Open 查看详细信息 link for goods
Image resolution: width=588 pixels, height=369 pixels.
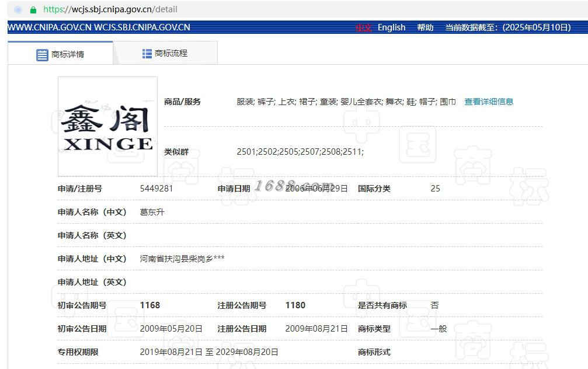[x=489, y=102]
